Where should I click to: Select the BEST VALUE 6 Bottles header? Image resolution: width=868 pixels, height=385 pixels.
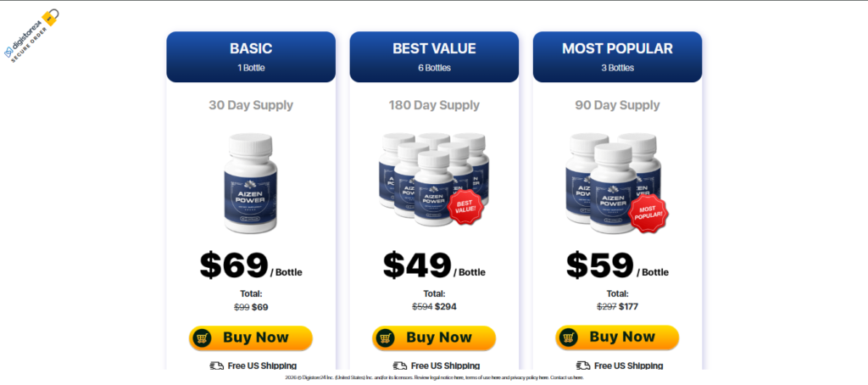[434, 57]
